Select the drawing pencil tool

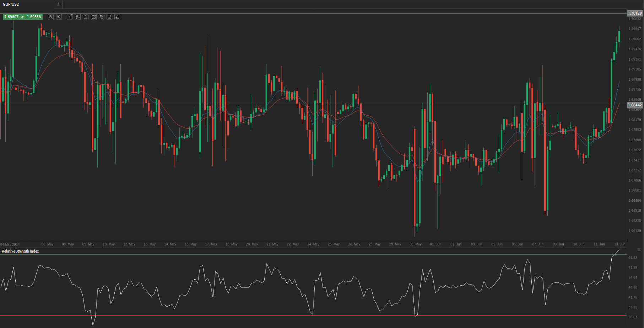[x=117, y=17]
